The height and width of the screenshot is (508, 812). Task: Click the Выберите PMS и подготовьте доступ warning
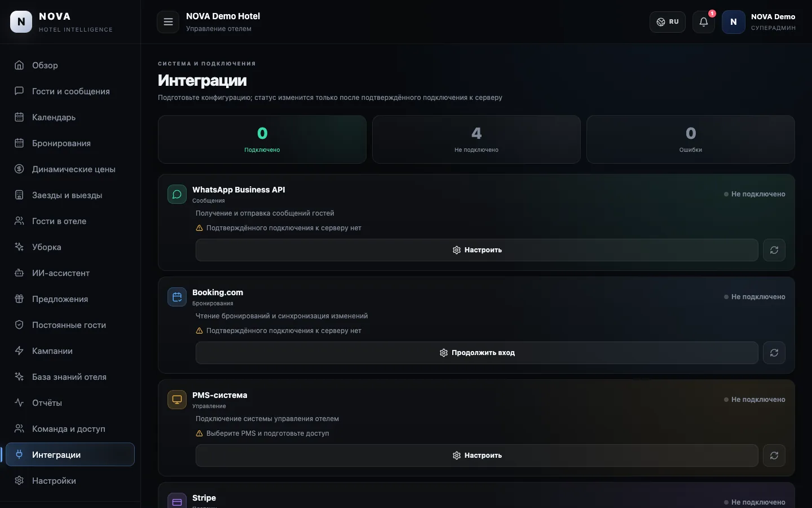click(262, 433)
